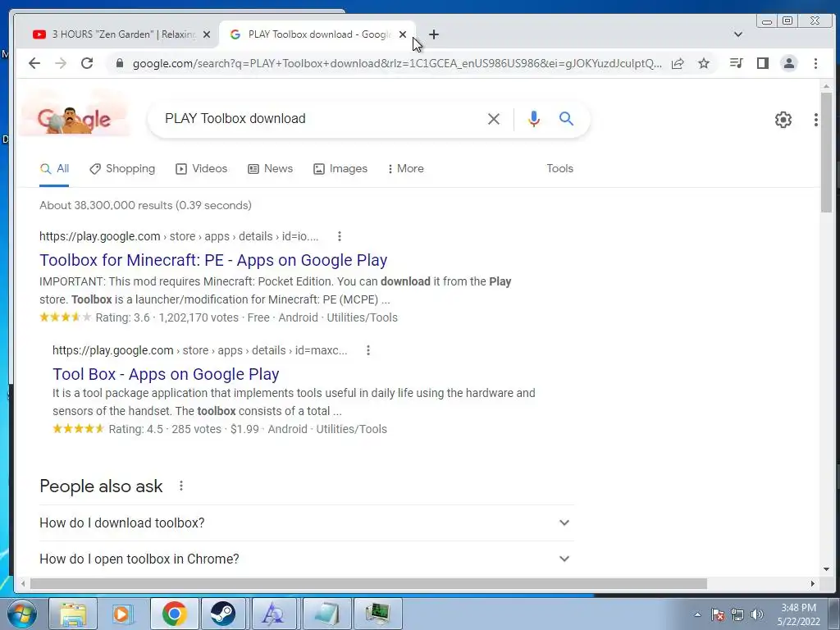Click the scroll down arrow
840x630 pixels.
pos(826,569)
